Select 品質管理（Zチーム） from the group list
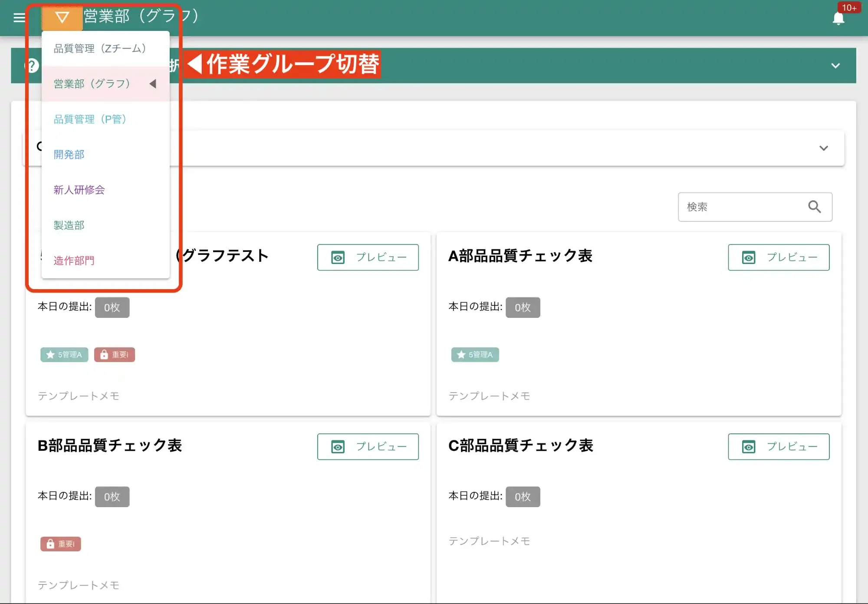Image resolution: width=868 pixels, height=604 pixels. tap(99, 48)
